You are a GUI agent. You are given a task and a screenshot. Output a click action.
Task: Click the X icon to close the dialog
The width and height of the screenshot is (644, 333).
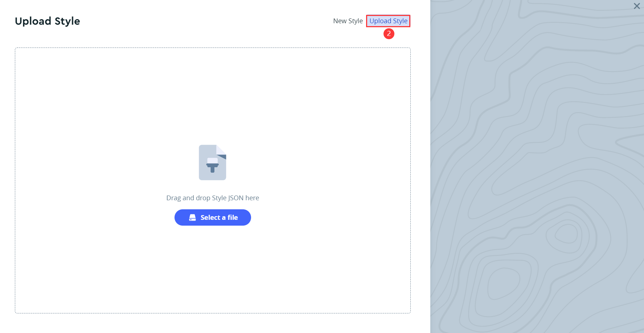(x=637, y=6)
